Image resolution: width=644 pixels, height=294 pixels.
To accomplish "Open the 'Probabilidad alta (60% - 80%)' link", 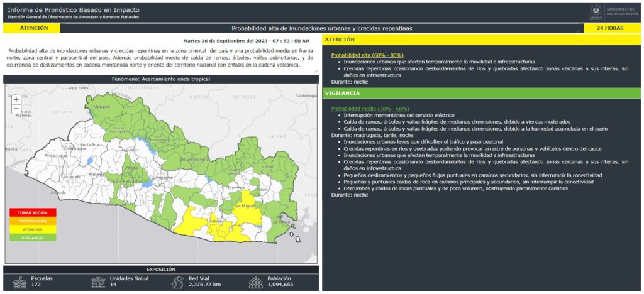I will click(x=367, y=55).
